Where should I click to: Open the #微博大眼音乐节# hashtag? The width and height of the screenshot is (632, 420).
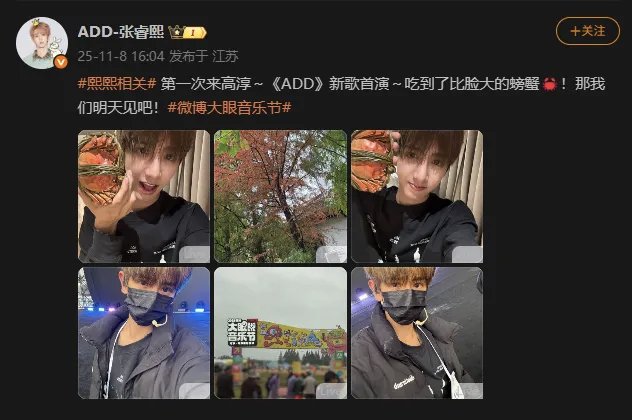click(x=229, y=108)
